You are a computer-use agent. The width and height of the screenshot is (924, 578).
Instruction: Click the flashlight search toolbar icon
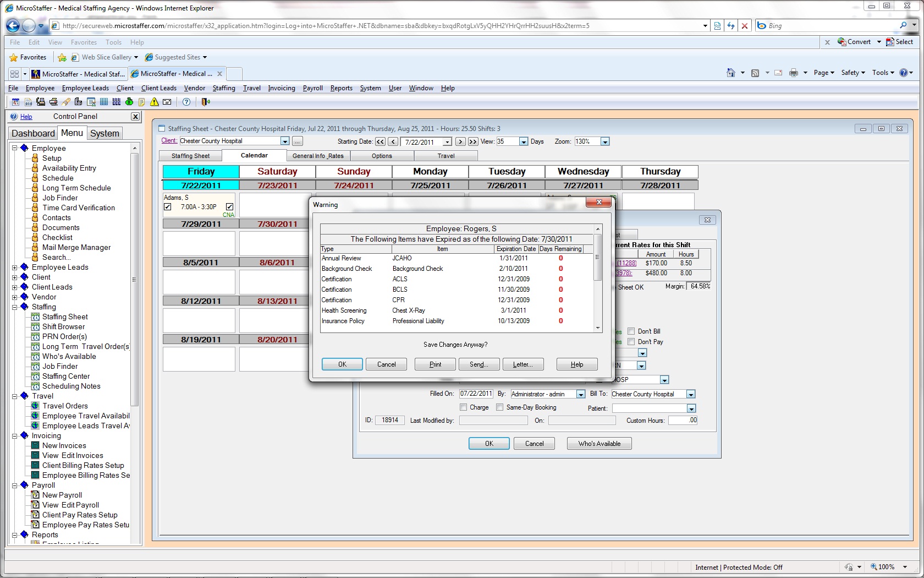pyautogui.click(x=66, y=102)
